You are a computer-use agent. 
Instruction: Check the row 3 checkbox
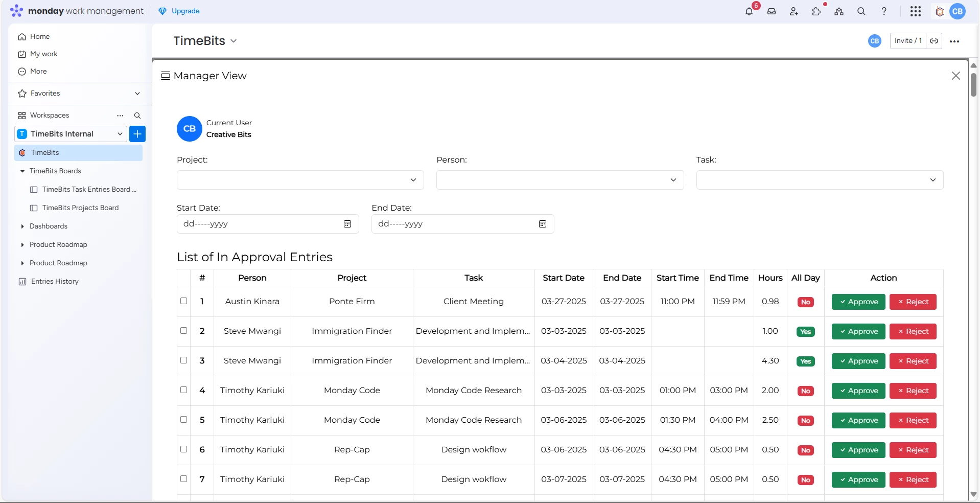pyautogui.click(x=184, y=360)
